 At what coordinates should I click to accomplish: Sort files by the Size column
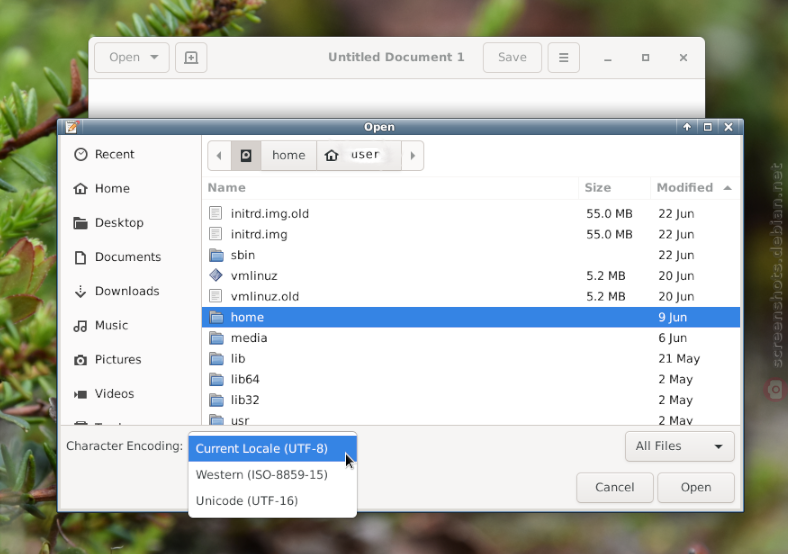coord(615,188)
